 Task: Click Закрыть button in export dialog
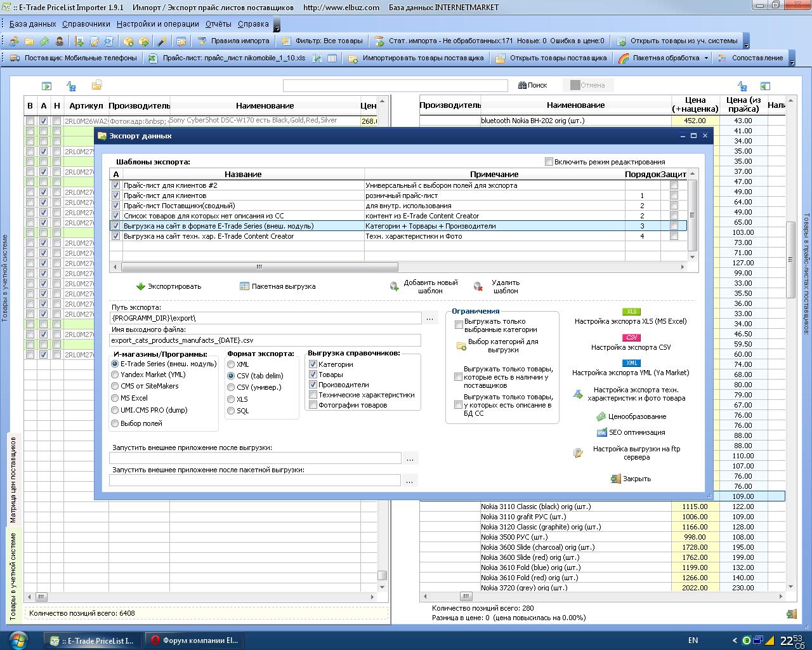631,479
